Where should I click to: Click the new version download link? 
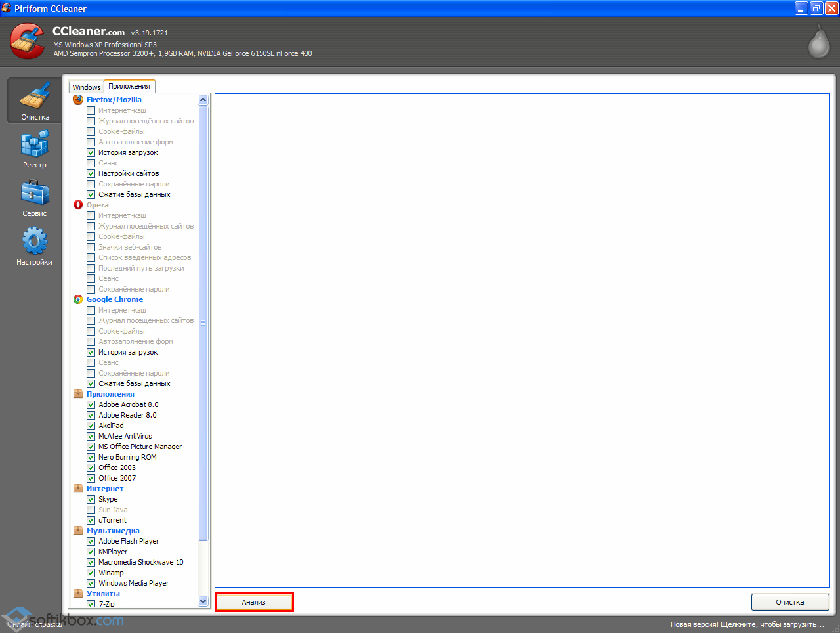point(747,624)
